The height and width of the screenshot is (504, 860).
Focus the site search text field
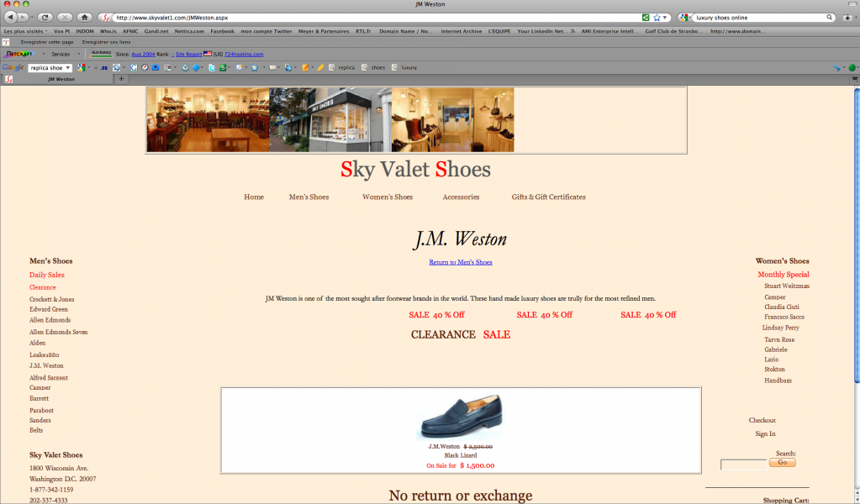click(x=744, y=465)
